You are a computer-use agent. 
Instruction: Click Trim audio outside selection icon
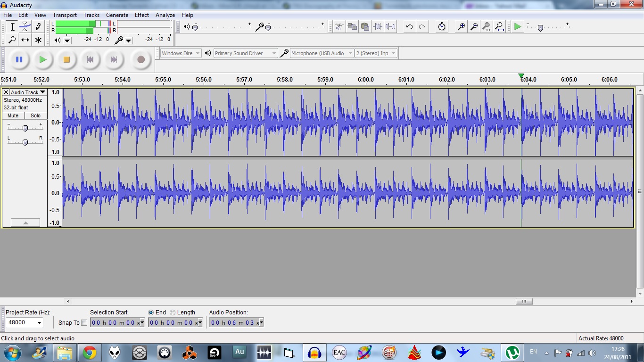378,26
